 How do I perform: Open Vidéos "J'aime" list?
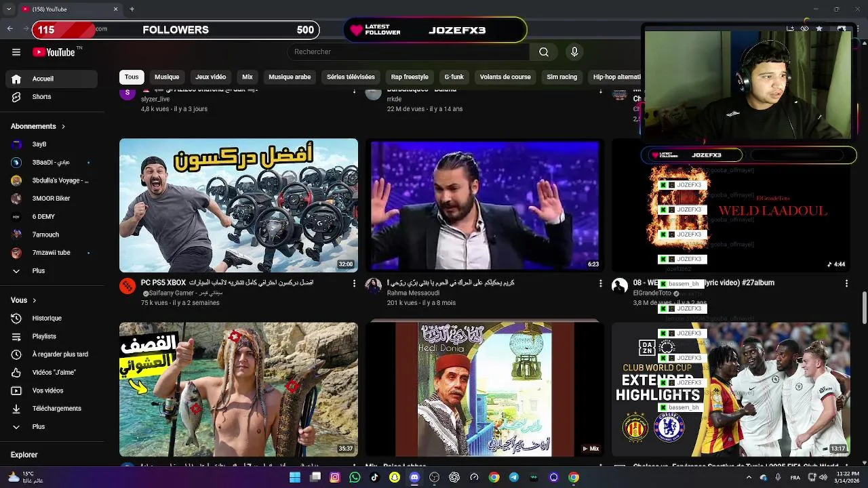pos(52,373)
